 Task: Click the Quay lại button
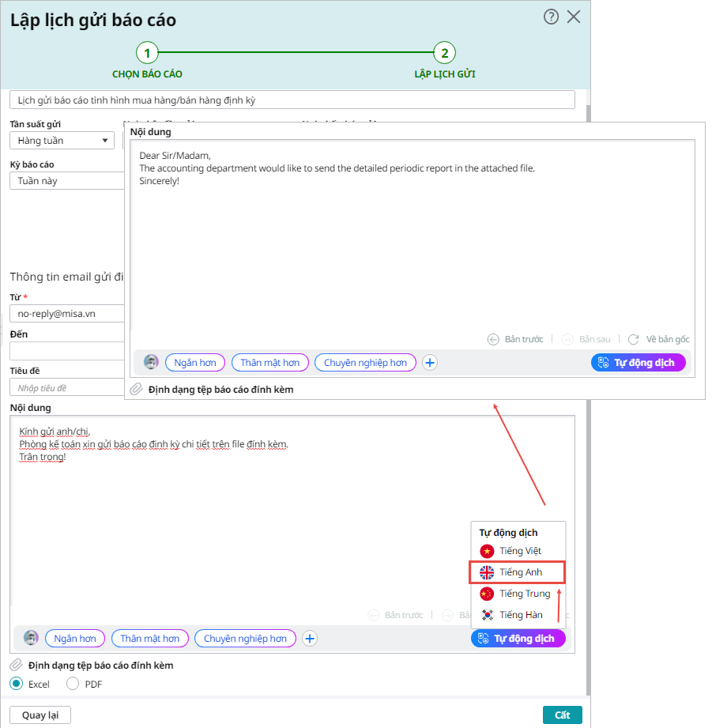[40, 715]
